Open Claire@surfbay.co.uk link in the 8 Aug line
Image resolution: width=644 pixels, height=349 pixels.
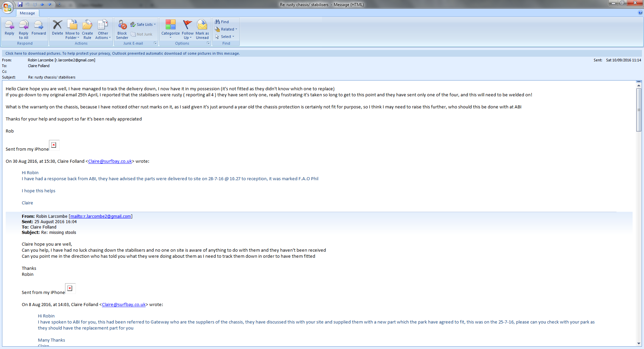[x=124, y=305]
